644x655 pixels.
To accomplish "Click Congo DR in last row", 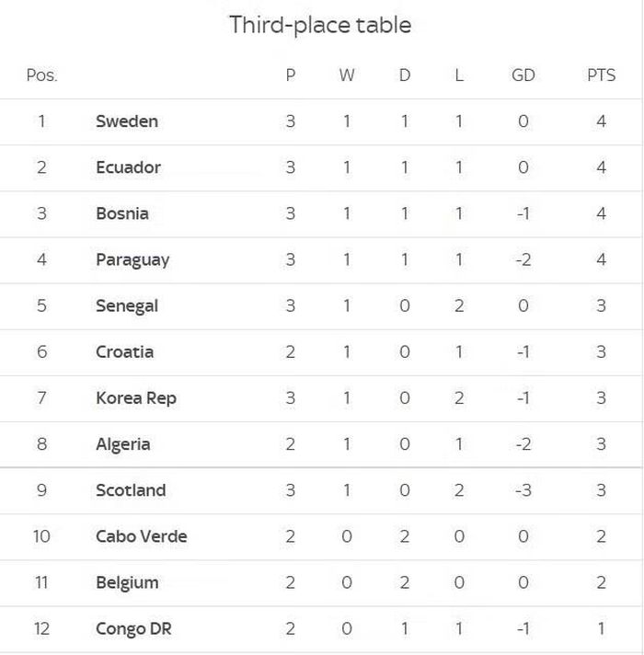I will click(133, 628).
